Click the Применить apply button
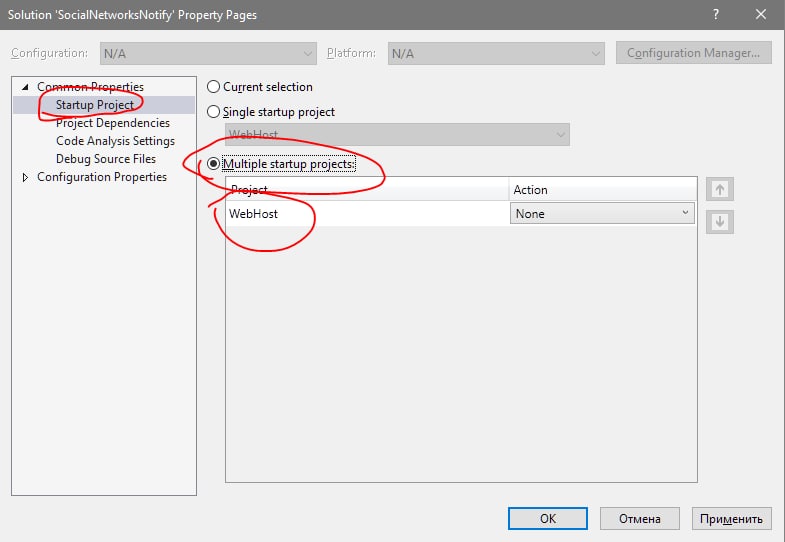 [731, 518]
